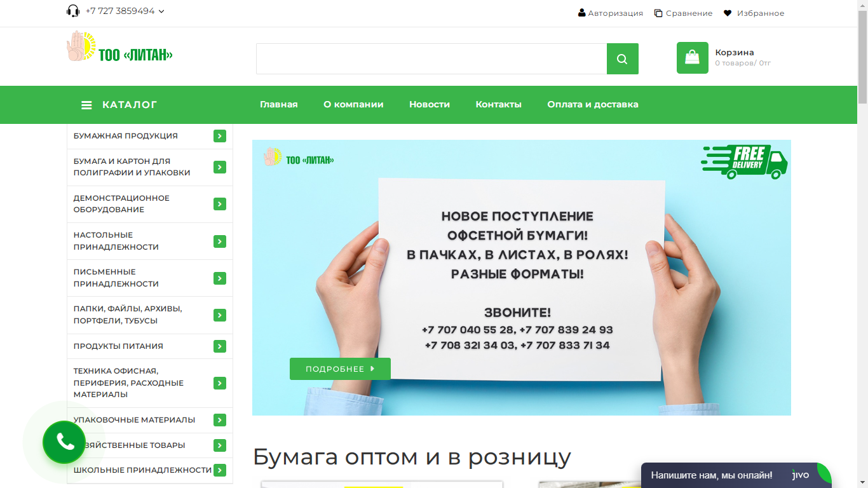The image size is (868, 488).
Task: Open the Авторизация link
Action: pos(614,12)
